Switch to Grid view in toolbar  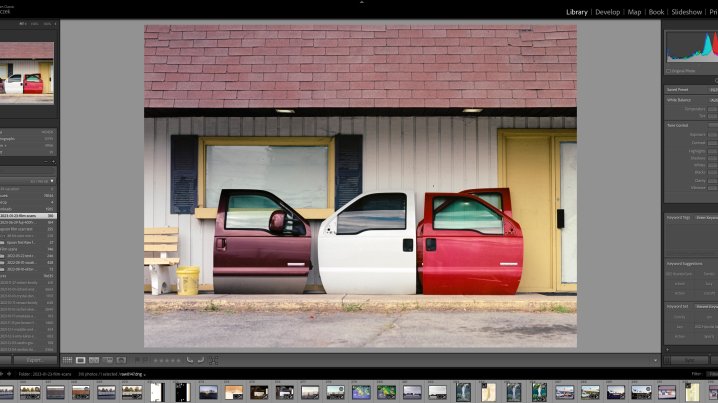click(x=68, y=360)
